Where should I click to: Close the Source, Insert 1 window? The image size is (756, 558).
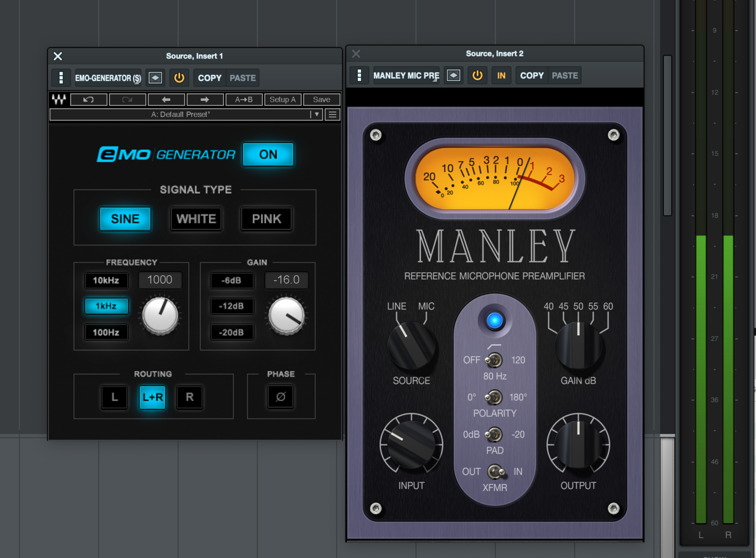(58, 56)
